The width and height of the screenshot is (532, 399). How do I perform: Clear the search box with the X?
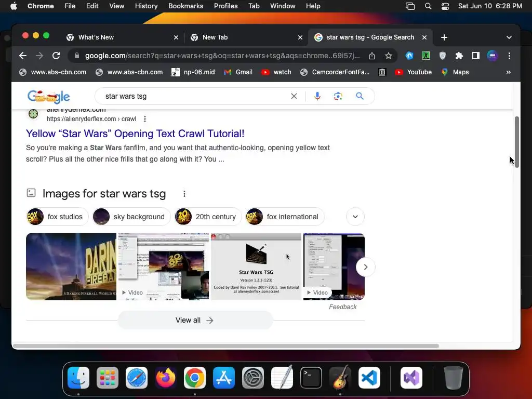294,96
